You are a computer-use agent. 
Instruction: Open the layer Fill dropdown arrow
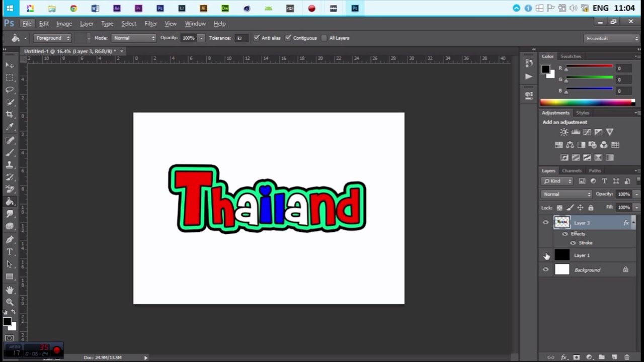click(x=636, y=207)
